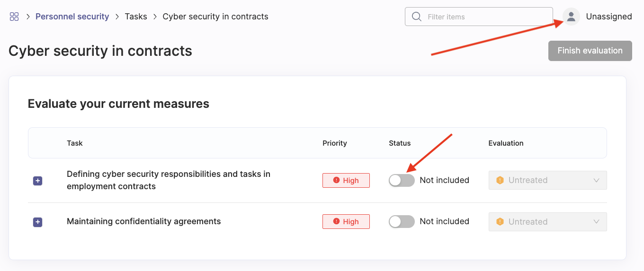This screenshot has height=271, width=644.
Task: Click the magnifier icon in filter box
Action: [x=417, y=17]
